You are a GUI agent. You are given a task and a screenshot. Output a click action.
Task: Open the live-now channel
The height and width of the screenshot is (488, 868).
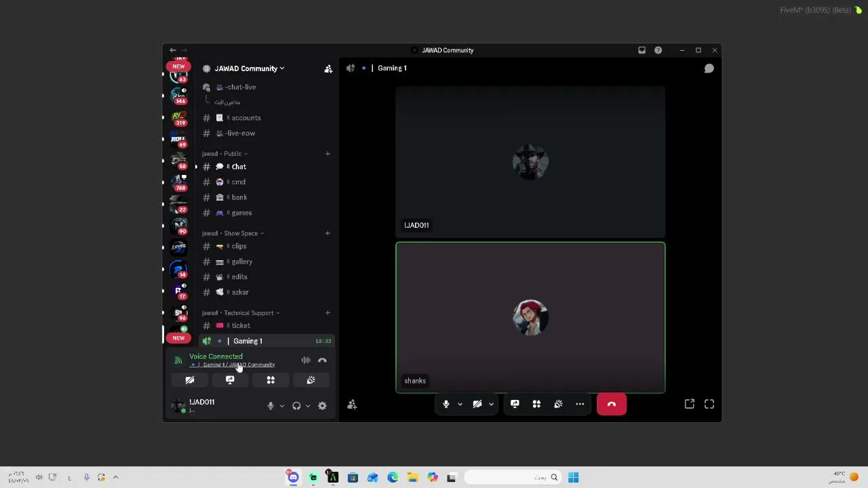[266, 134]
